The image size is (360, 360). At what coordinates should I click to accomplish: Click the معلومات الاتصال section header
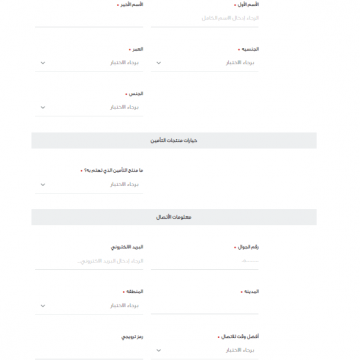[x=174, y=217]
